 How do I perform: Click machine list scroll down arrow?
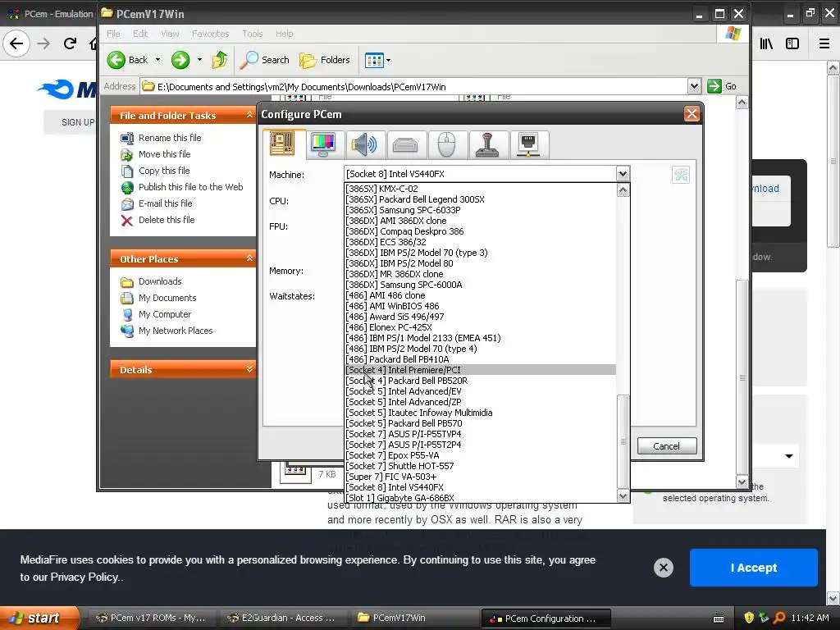[623, 496]
